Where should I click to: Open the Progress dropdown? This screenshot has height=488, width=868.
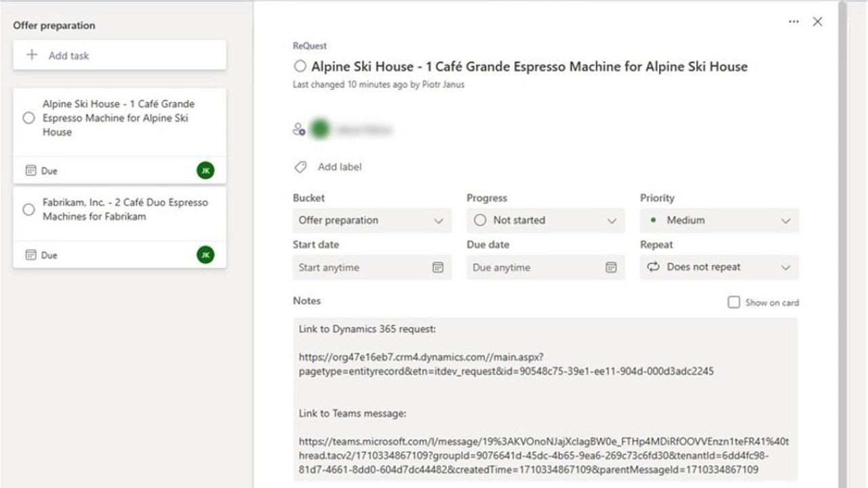coord(545,220)
